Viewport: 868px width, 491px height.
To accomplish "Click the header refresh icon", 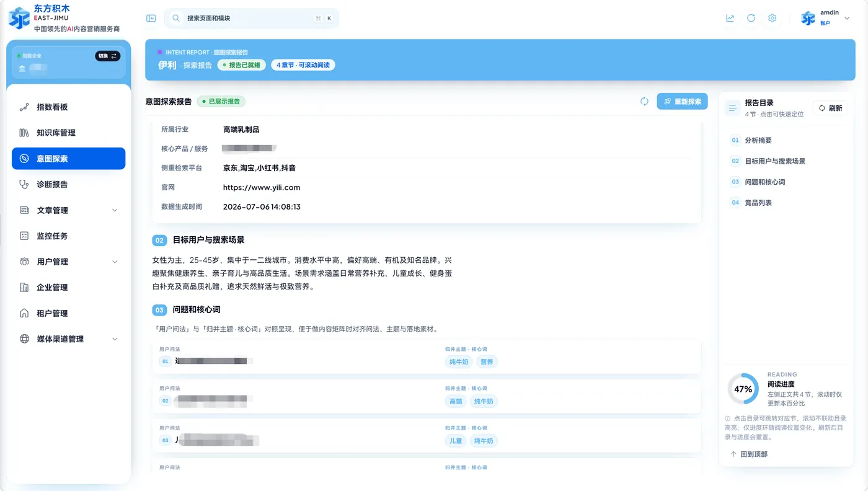I will (x=751, y=19).
